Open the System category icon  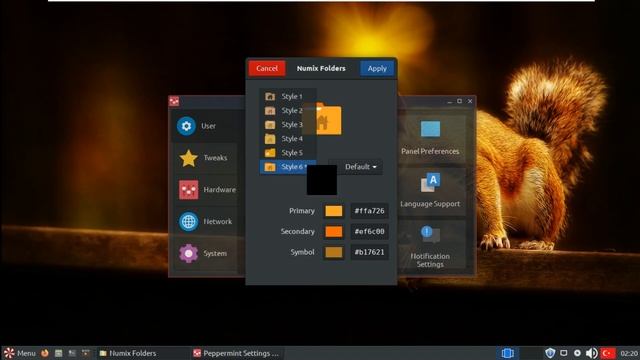point(189,253)
